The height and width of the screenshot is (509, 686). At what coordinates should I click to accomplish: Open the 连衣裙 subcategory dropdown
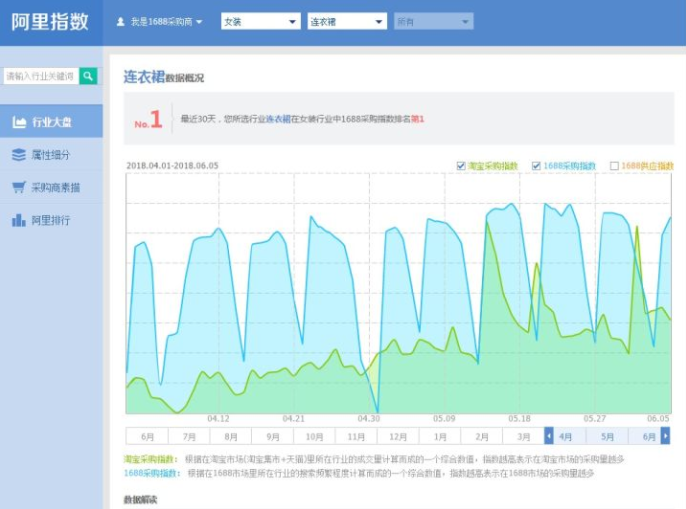[347, 21]
